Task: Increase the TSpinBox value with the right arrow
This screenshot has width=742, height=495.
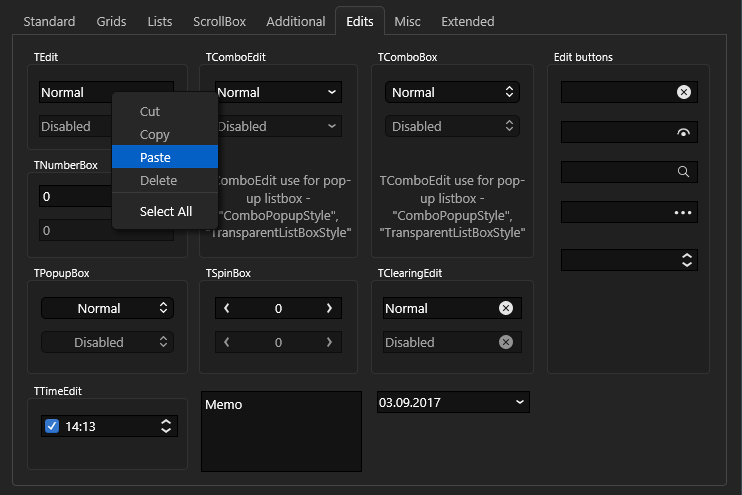Action: coord(329,308)
